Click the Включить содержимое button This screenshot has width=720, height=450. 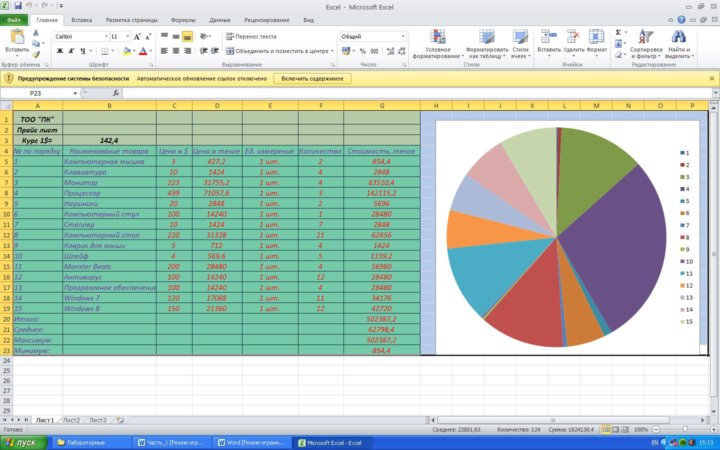pos(313,77)
